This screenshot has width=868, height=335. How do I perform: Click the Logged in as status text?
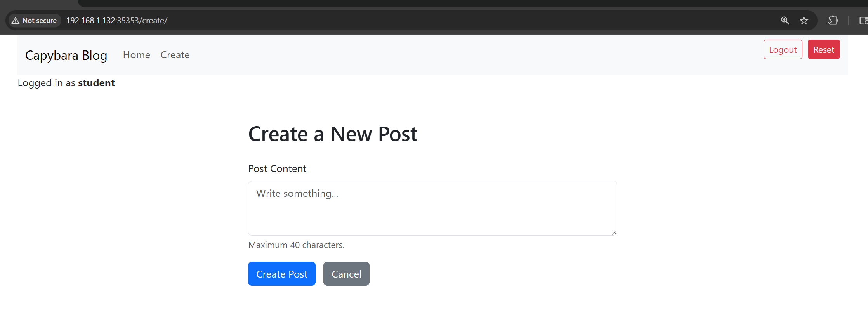pyautogui.click(x=47, y=83)
